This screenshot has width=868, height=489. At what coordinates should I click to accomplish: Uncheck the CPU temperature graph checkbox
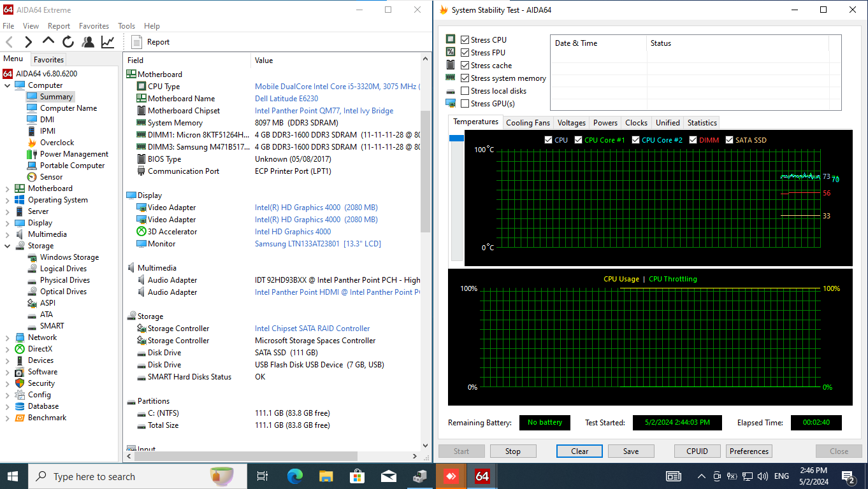(x=549, y=140)
